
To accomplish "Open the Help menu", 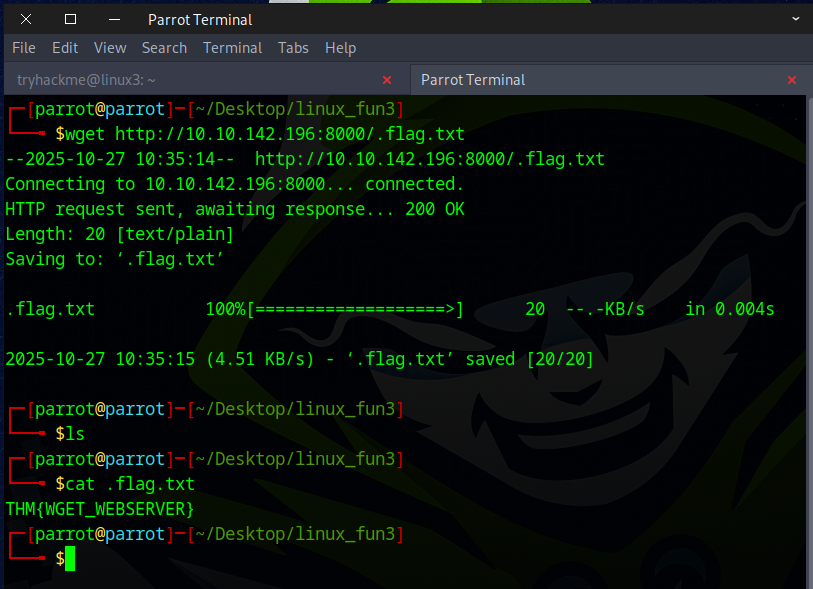I will [340, 48].
